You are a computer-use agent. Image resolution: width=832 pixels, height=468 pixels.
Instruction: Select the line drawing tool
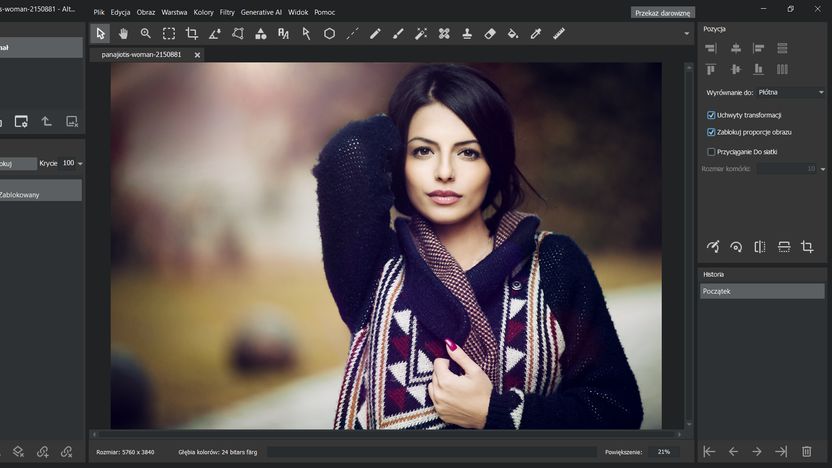click(x=352, y=34)
